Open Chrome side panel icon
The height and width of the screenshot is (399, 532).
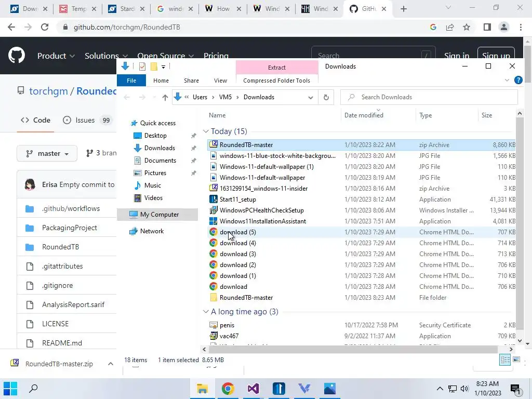[487, 27]
